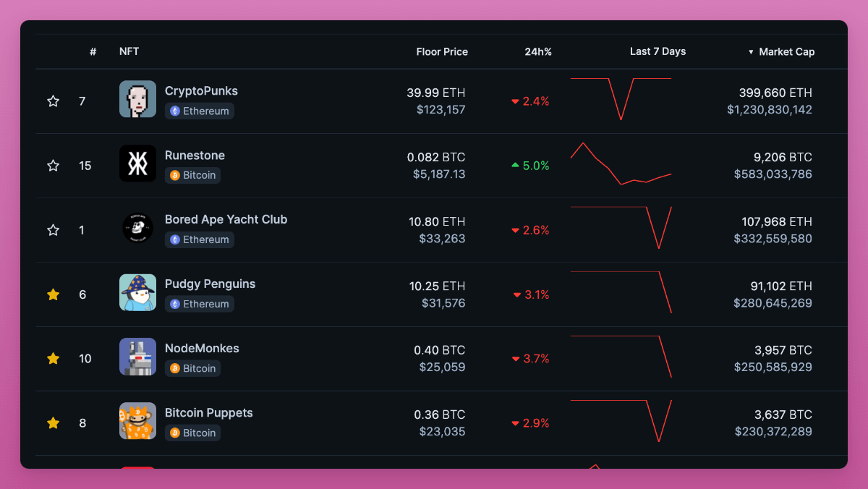Click the Pudgy Penguins avatar image
This screenshot has height=489, width=868.
[137, 292]
